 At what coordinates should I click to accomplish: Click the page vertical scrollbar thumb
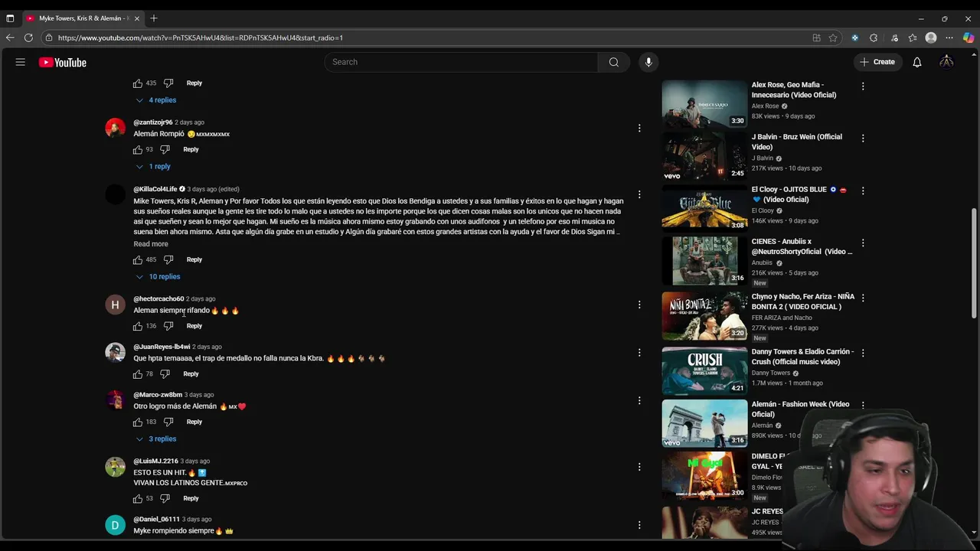click(974, 263)
